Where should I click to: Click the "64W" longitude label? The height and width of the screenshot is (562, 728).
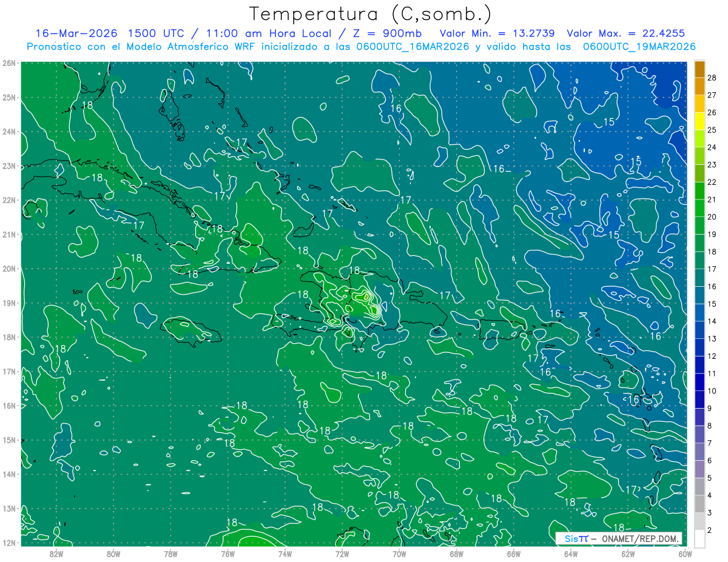point(571,553)
